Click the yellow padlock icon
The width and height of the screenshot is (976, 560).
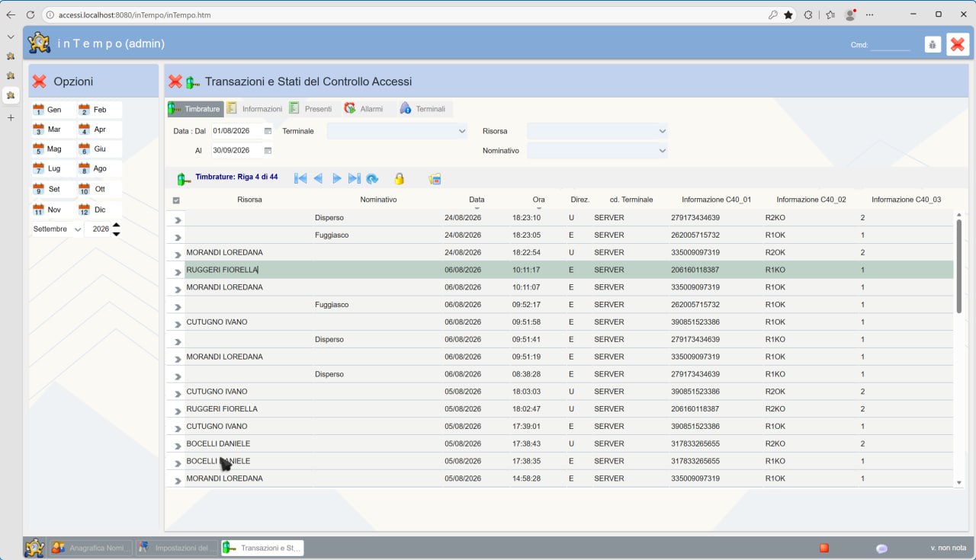click(399, 178)
